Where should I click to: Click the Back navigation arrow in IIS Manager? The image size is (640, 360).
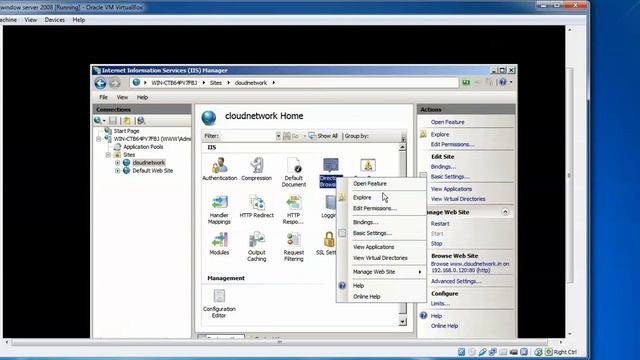[100, 83]
